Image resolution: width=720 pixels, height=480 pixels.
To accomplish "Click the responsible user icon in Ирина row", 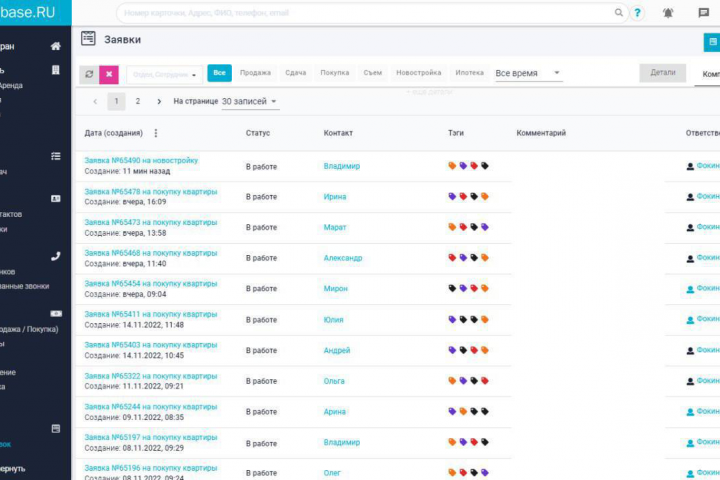I will coord(690,197).
